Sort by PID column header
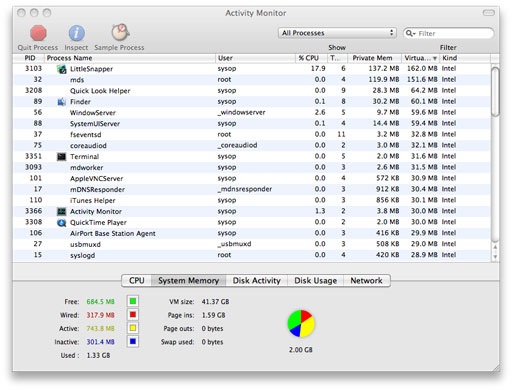 (x=29, y=58)
